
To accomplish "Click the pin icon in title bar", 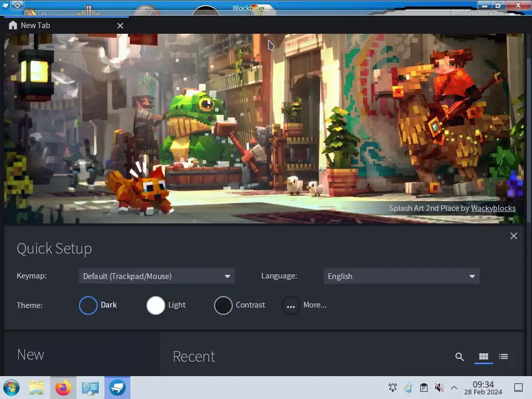I will click(x=17, y=5).
